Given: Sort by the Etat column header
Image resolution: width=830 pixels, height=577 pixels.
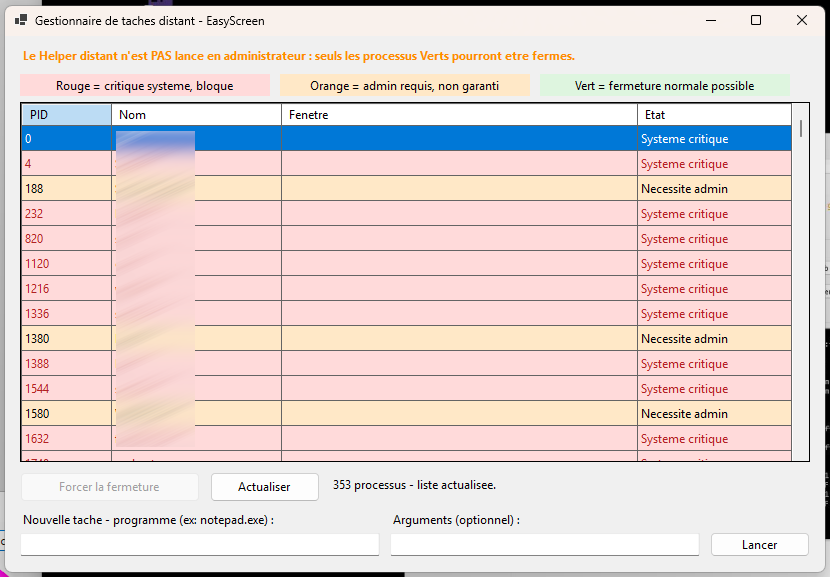Looking at the screenshot, I should click(x=715, y=115).
